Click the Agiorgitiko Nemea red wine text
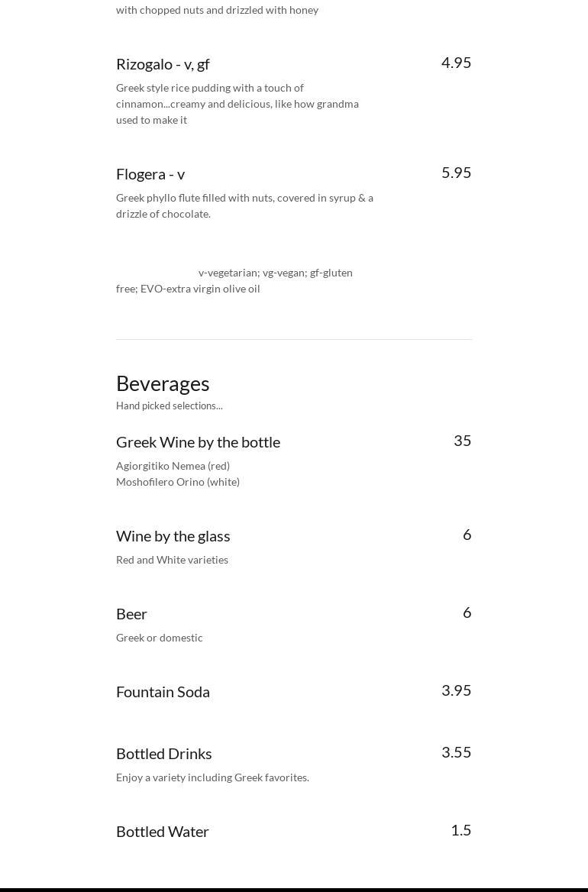Viewport: 588px width, 892px height. [x=173, y=466]
